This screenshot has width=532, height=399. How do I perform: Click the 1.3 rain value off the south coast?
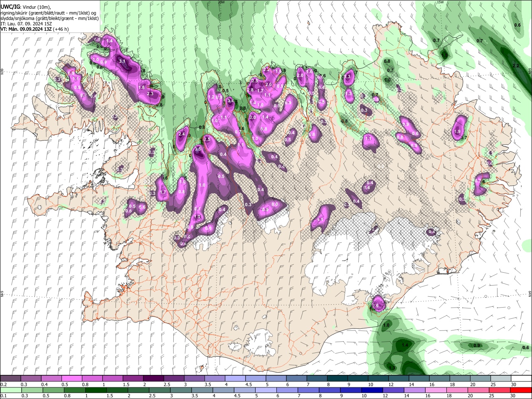click(392, 368)
